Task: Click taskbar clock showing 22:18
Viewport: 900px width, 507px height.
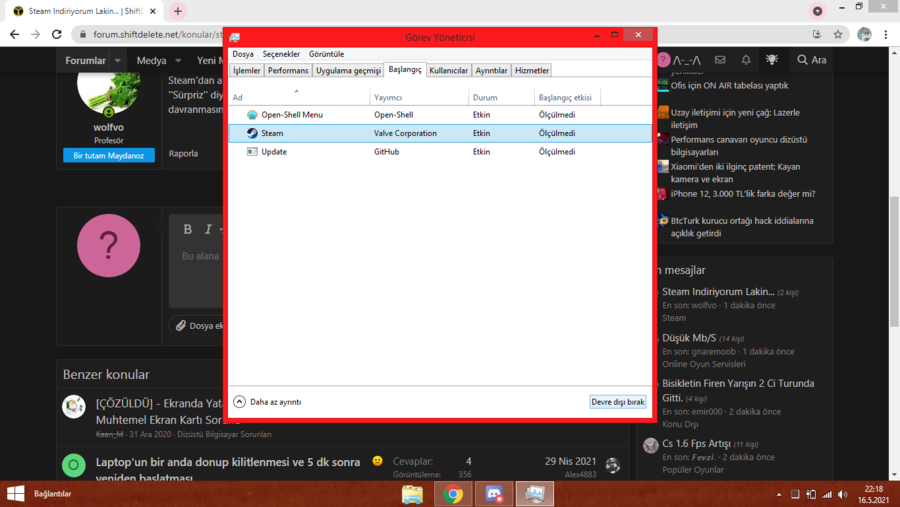Action: pyautogui.click(x=874, y=494)
